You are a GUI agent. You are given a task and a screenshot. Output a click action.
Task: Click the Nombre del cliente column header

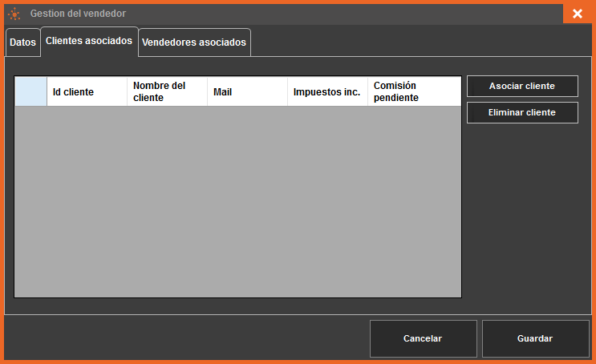point(167,91)
